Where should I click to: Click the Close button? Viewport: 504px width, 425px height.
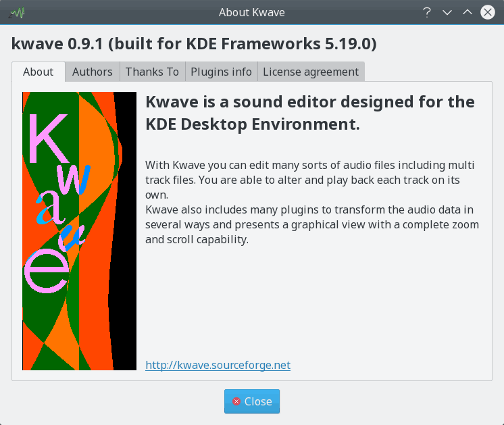tap(252, 401)
